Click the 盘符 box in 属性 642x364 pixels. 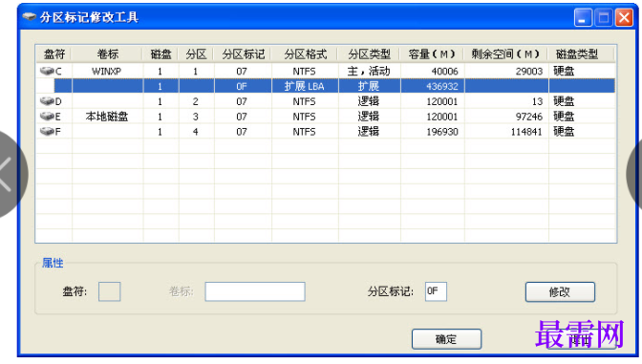[x=109, y=291]
